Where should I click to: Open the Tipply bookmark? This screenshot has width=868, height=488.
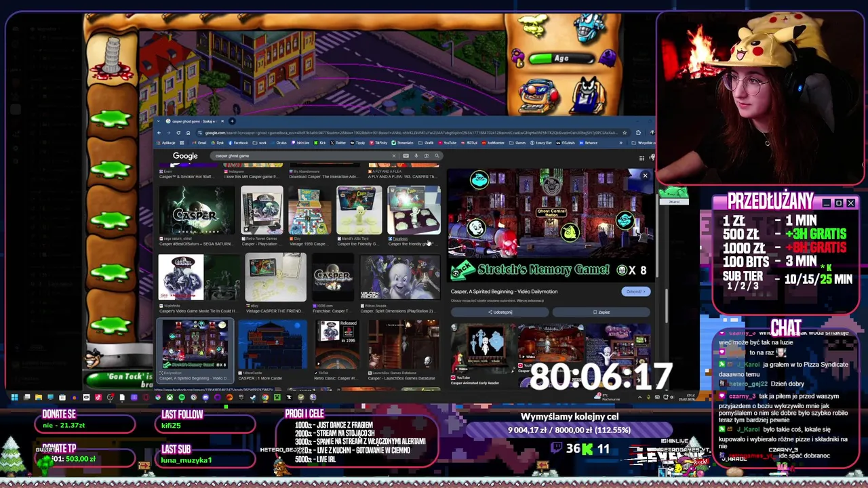358,143
